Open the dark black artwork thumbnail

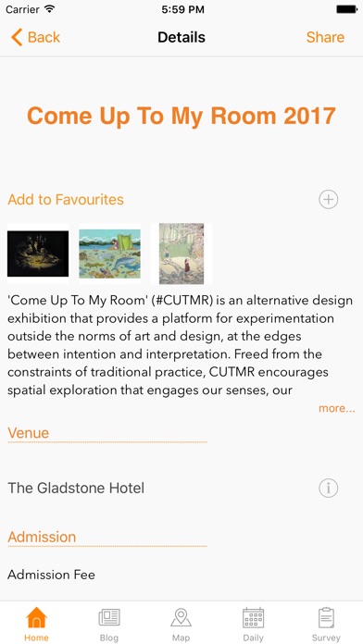[x=38, y=254]
